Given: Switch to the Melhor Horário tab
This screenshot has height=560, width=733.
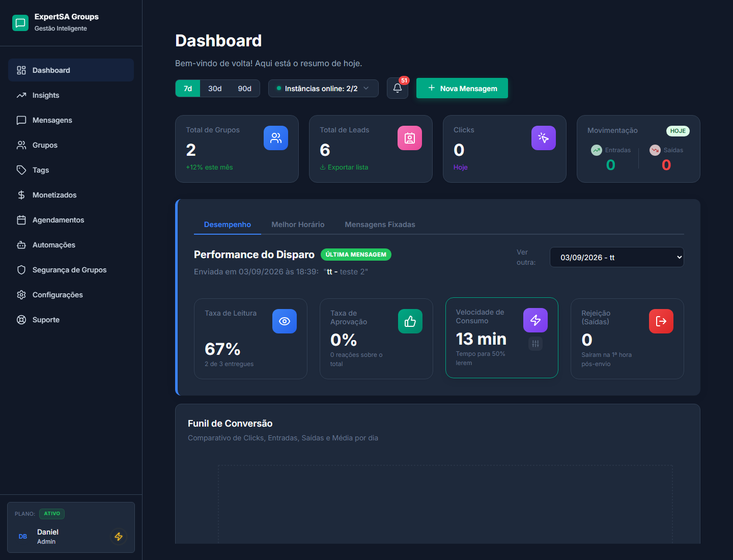Looking at the screenshot, I should 298,225.
